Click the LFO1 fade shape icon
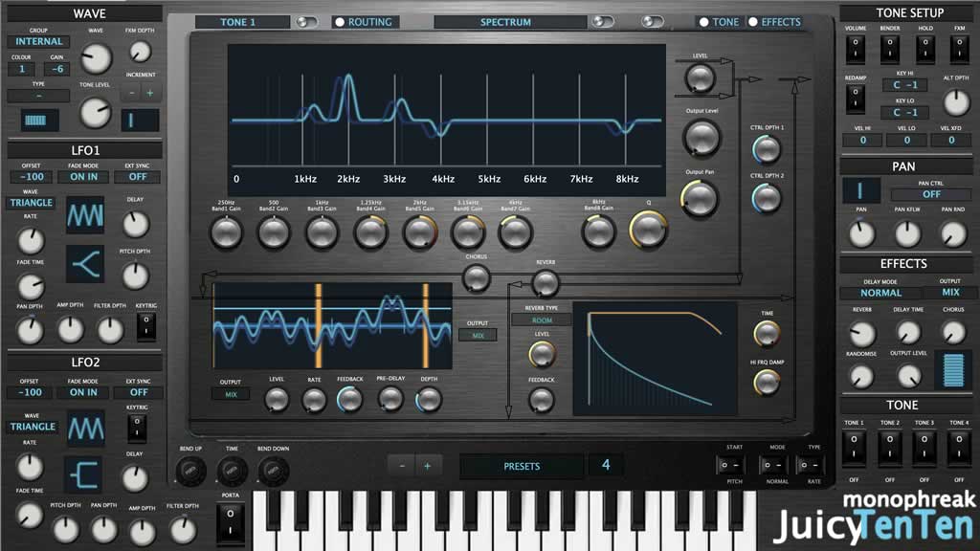The width and height of the screenshot is (980, 551). (x=85, y=264)
